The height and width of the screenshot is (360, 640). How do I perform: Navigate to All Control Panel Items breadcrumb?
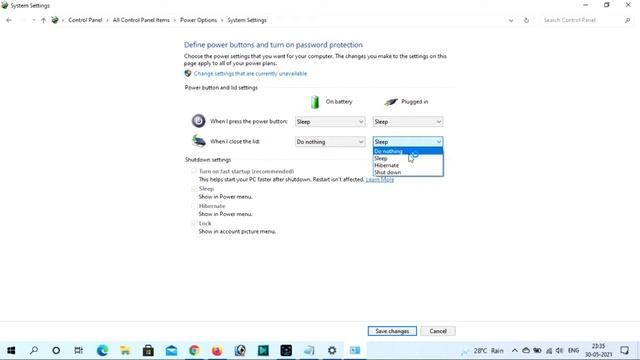pyautogui.click(x=141, y=20)
